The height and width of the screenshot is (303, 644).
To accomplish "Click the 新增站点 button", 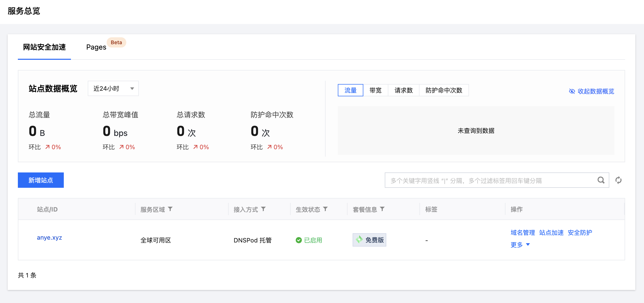I will [x=41, y=180].
